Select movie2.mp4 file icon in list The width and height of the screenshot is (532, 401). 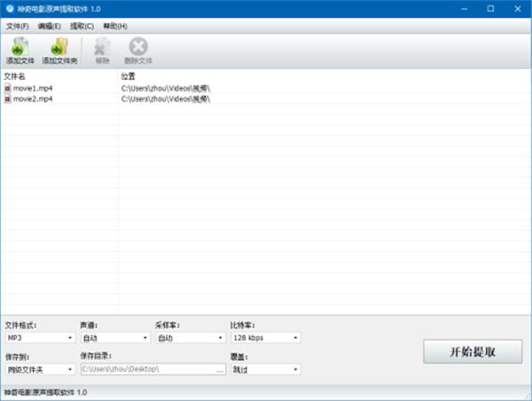7,99
